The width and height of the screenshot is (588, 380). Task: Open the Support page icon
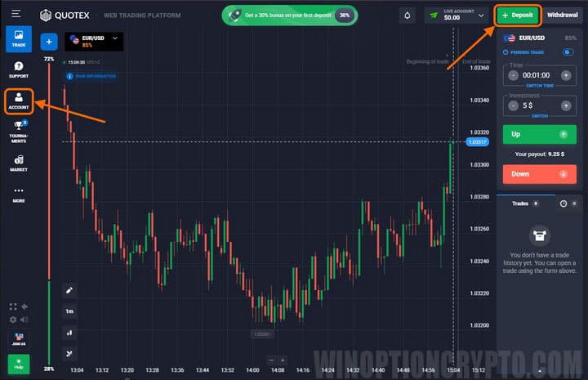coord(18,70)
